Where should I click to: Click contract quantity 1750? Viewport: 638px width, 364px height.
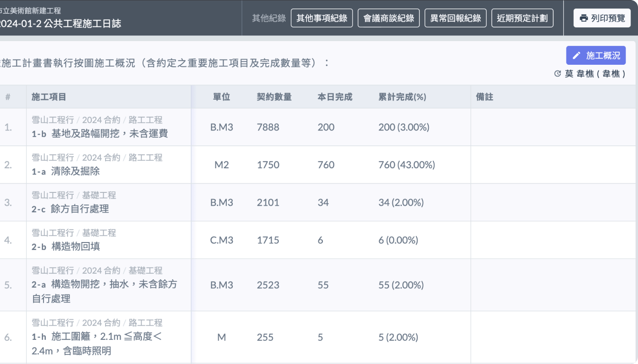click(268, 165)
